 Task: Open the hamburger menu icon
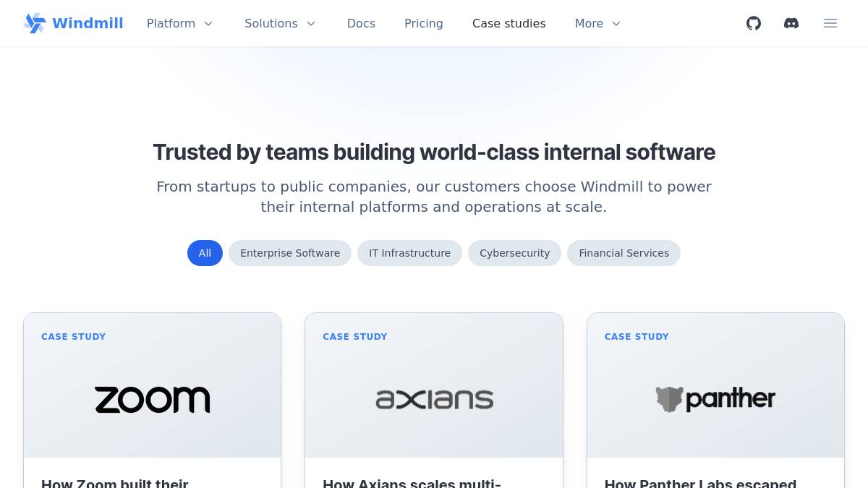click(x=830, y=23)
